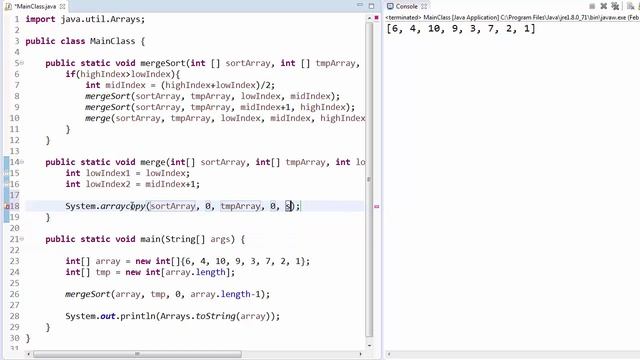Click line number 18 in the gutter

point(15,207)
